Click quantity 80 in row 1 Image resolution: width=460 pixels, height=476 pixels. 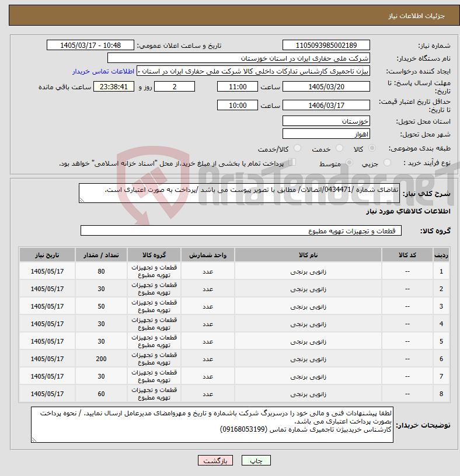click(101, 271)
